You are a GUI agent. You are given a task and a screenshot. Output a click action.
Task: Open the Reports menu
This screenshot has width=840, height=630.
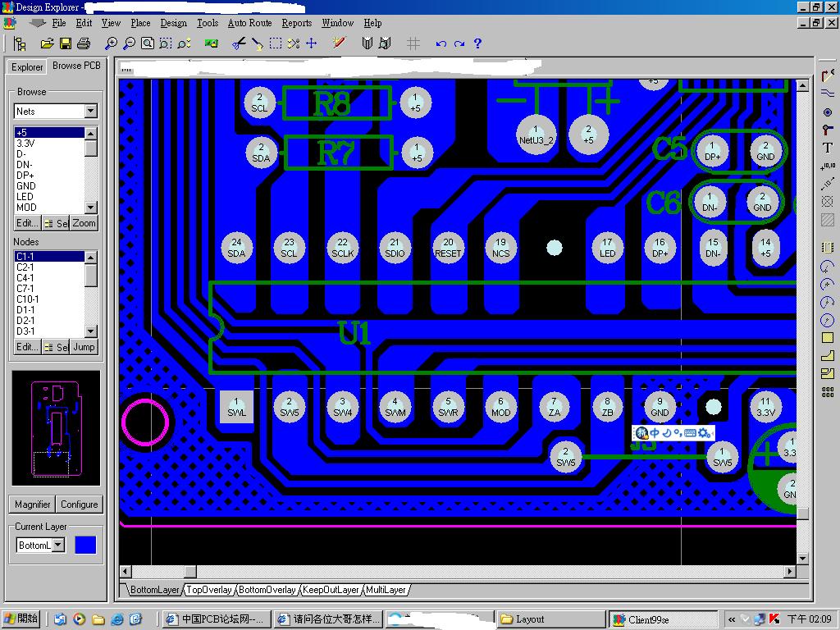[297, 23]
